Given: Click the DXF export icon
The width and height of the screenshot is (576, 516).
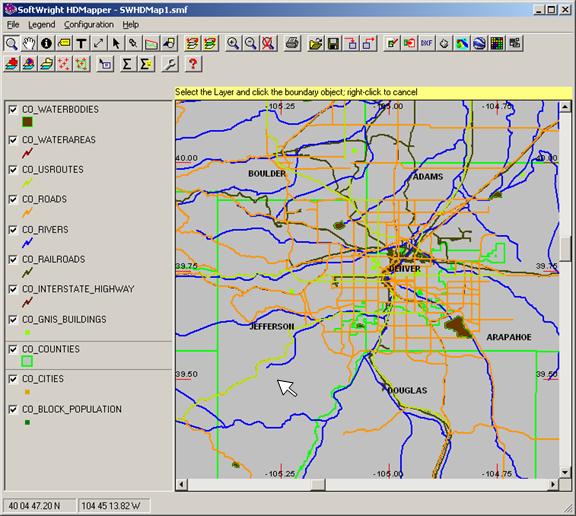Looking at the screenshot, I should [426, 43].
